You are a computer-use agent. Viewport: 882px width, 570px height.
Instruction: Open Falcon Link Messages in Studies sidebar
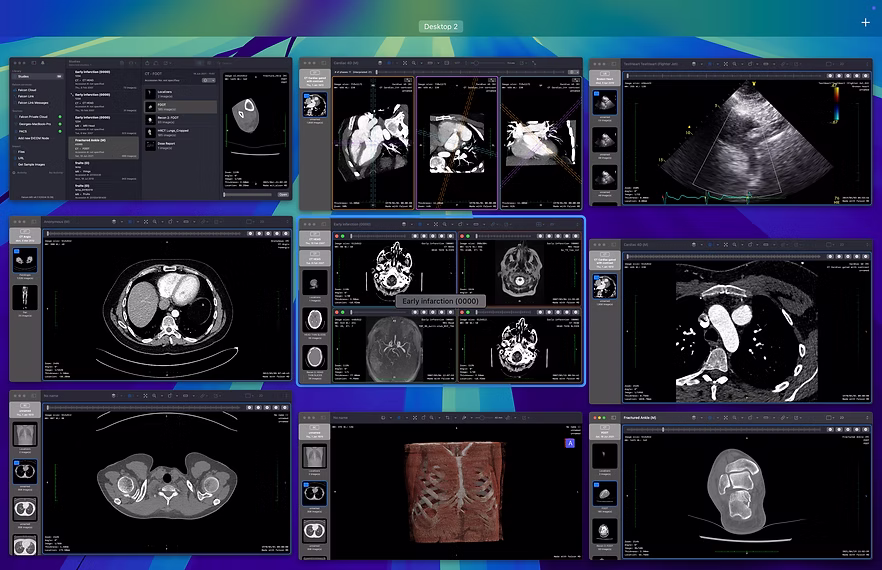(33, 103)
